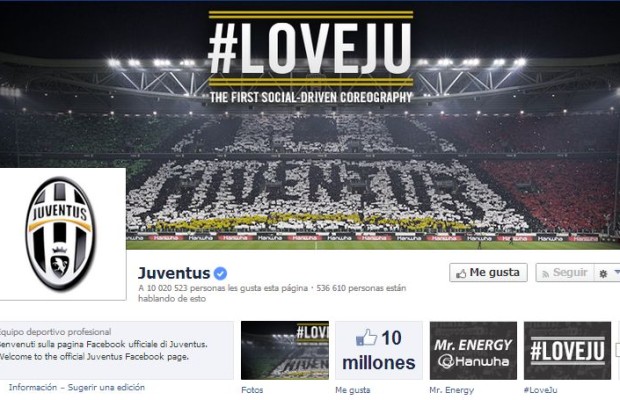The height and width of the screenshot is (400, 620).
Task: Follow the page with Seguir button
Action: point(565,273)
